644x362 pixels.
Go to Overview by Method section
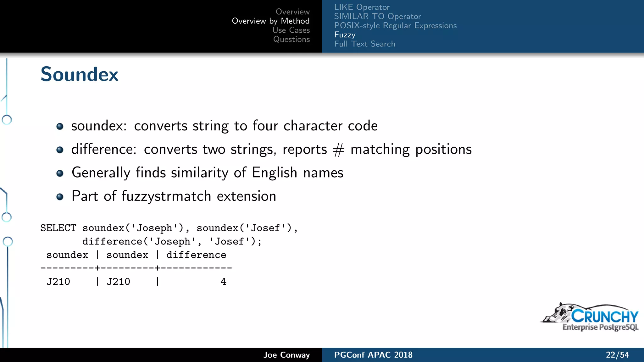pos(271,21)
